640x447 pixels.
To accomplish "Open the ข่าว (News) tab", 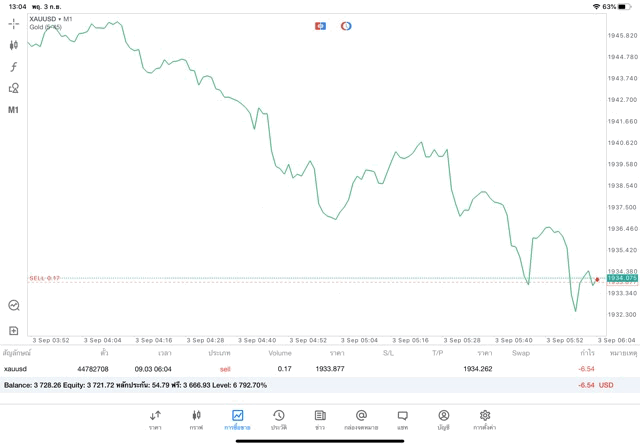I will click(x=320, y=419).
